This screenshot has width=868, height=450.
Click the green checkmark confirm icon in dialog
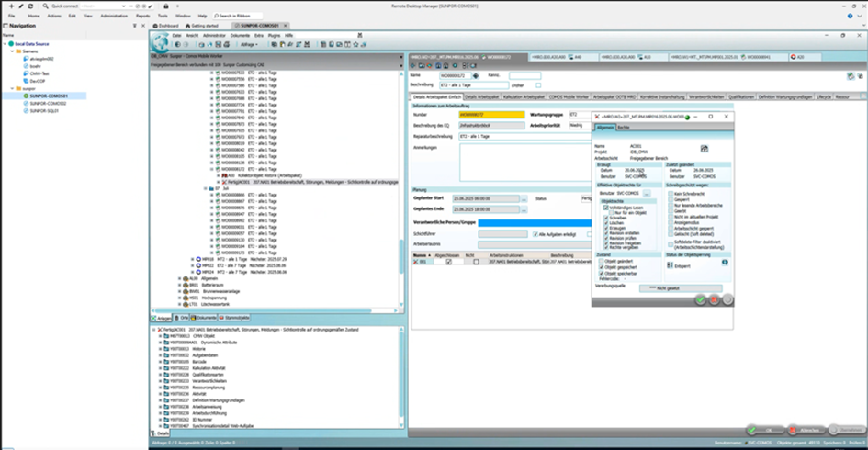coord(700,299)
